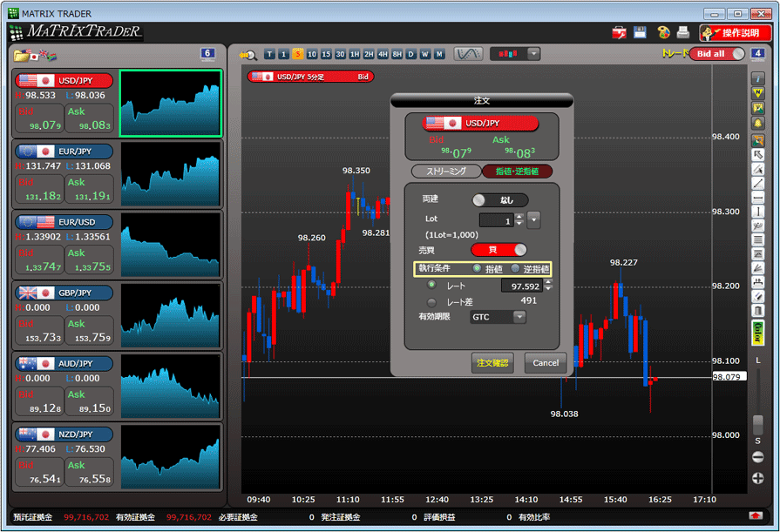Click the yellow 'N' triangle icon
This screenshot has width=780, height=532.
click(x=757, y=93)
